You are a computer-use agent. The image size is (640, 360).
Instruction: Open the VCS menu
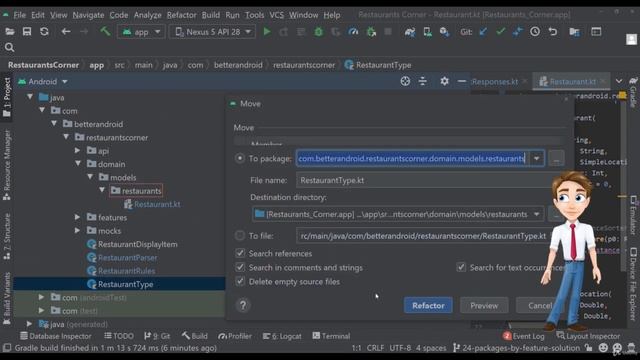[276, 15]
